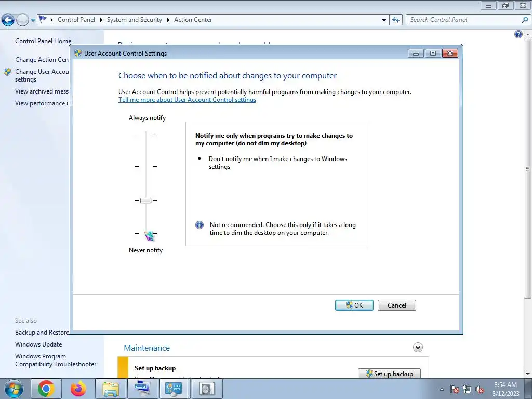
Task: Open View archived messages link
Action: [x=42, y=91]
